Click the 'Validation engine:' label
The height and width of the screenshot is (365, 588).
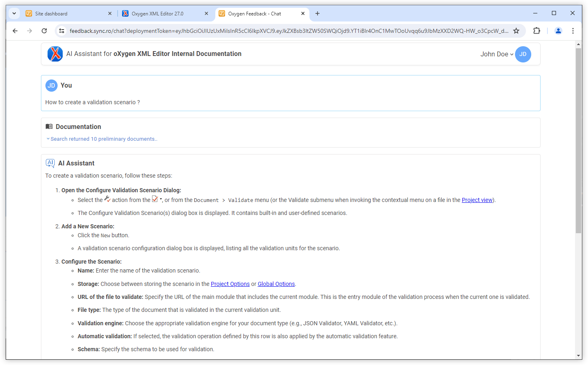click(101, 323)
